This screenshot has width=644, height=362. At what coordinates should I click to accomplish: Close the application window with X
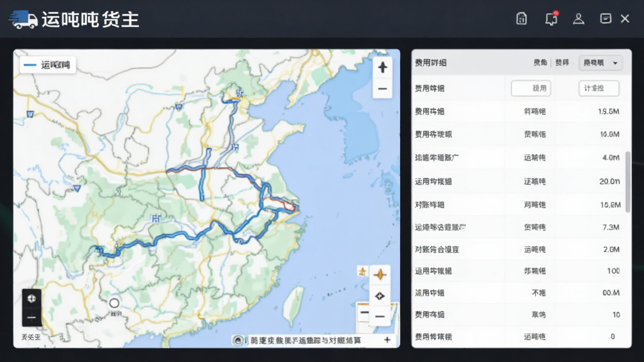tap(625, 18)
